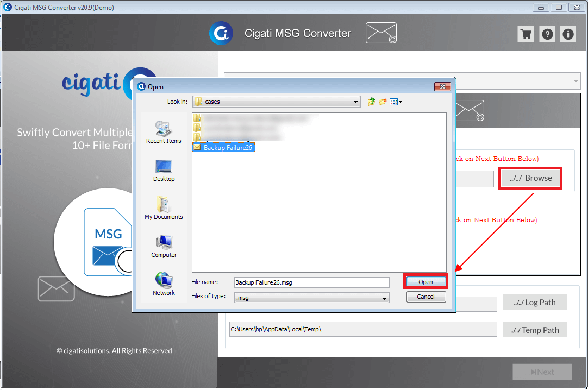The height and width of the screenshot is (390, 588).
Task: Click the Browse button
Action: (x=530, y=178)
